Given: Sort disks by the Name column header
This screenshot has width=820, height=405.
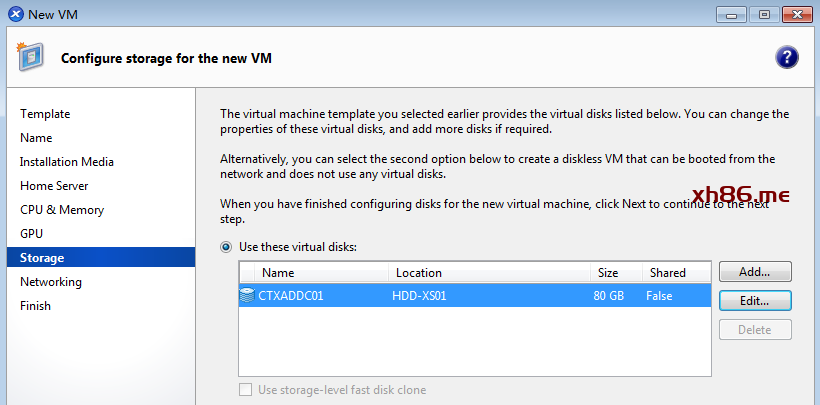Looking at the screenshot, I should tap(320, 272).
